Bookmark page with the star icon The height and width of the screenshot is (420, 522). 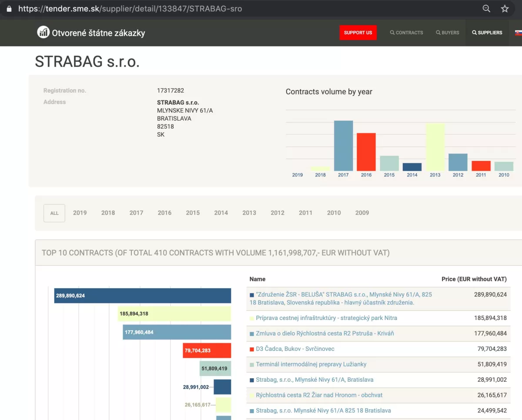(505, 9)
